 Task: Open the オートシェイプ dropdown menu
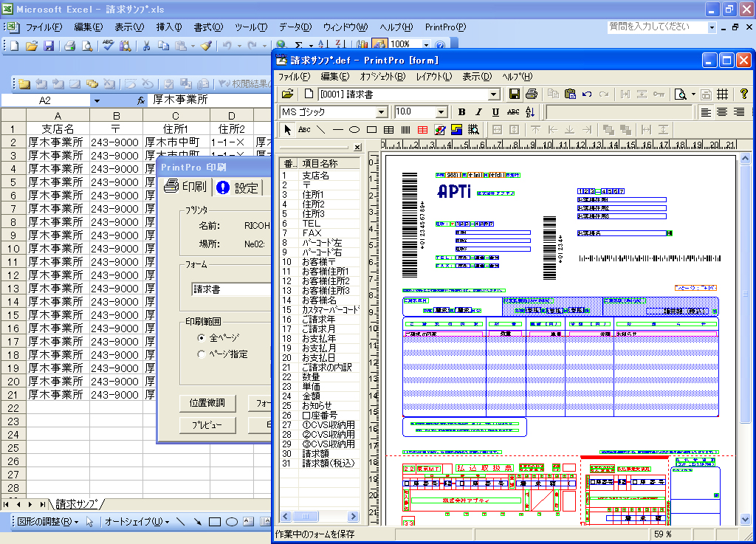click(x=137, y=521)
